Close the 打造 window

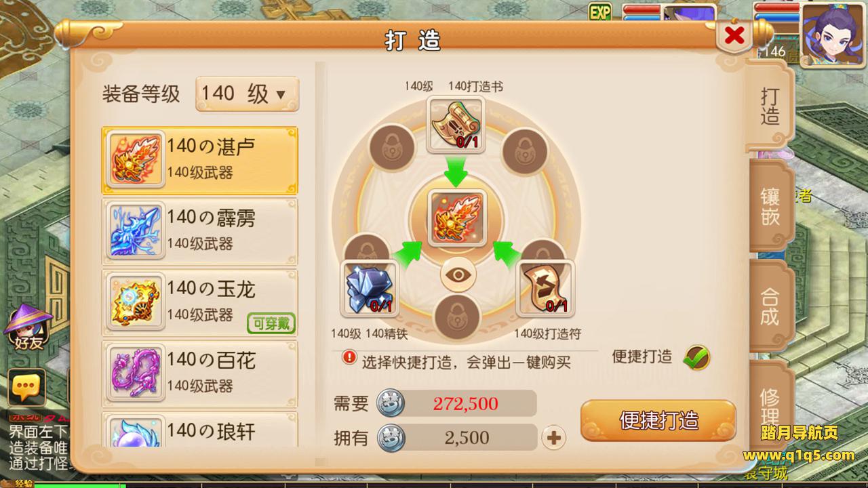734,35
